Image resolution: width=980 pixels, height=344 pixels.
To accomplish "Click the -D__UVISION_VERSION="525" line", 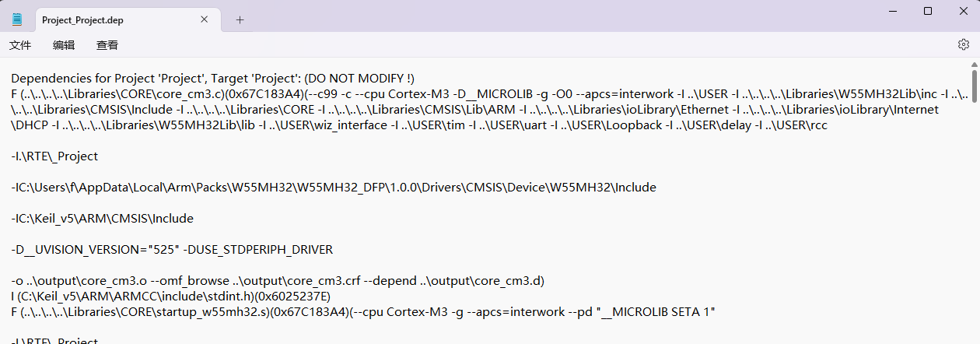I will (172, 250).
